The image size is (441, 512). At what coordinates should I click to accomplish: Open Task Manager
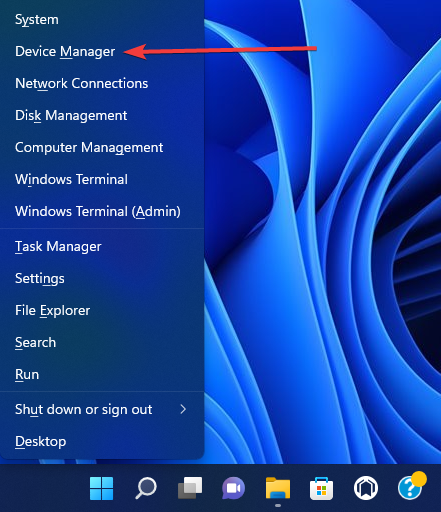tap(102, 247)
